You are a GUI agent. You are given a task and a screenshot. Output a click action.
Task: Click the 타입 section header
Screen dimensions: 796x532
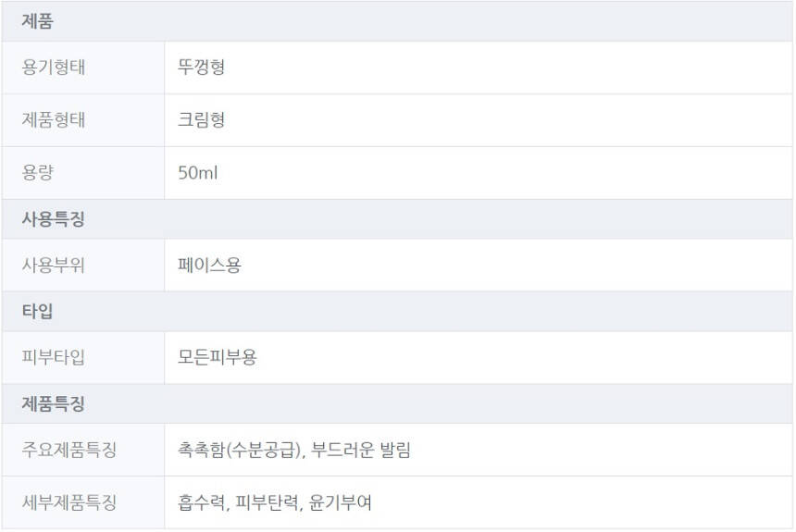[x=38, y=312]
